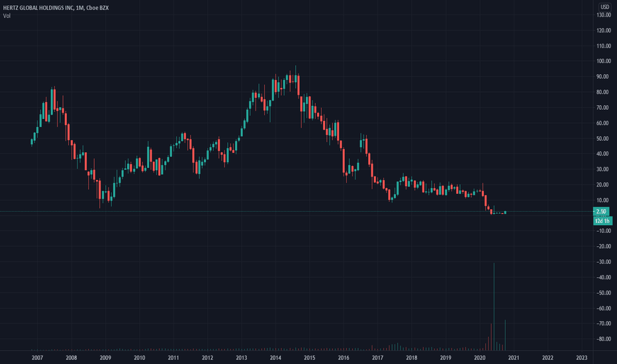Click the 120.00 price axis label

click(x=604, y=30)
